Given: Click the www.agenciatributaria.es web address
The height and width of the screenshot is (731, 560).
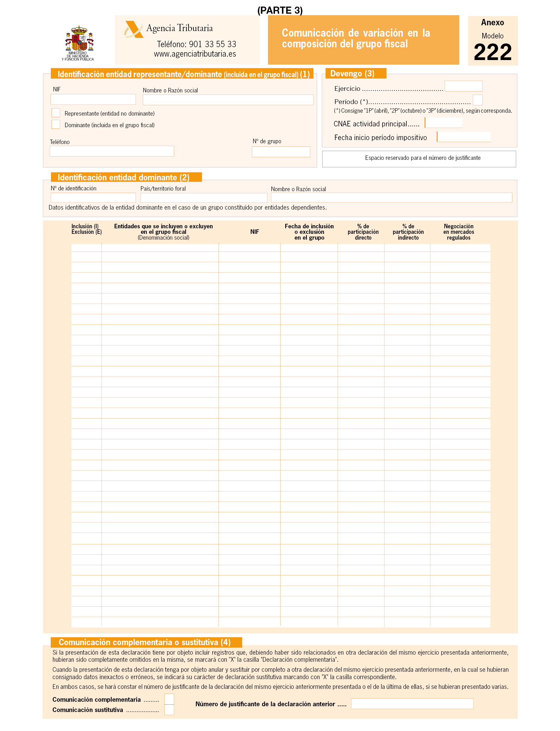Looking at the screenshot, I should tap(195, 54).
